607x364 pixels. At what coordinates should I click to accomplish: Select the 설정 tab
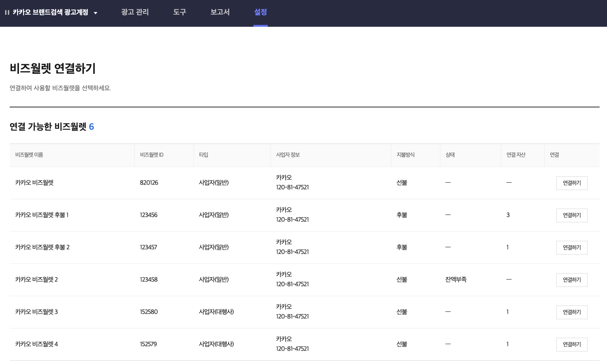pyautogui.click(x=260, y=12)
